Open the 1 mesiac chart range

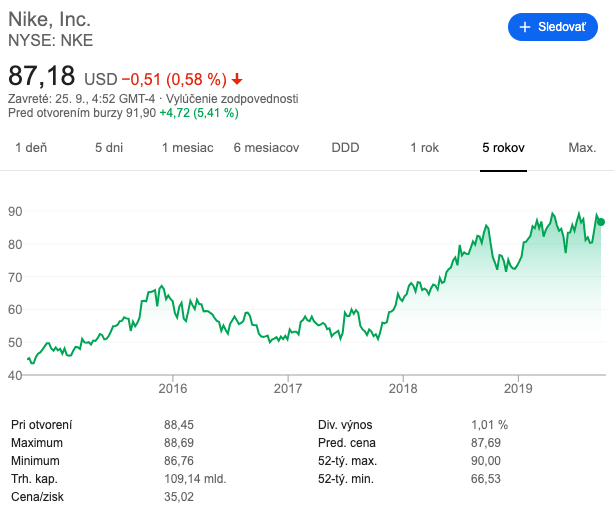coord(188,148)
